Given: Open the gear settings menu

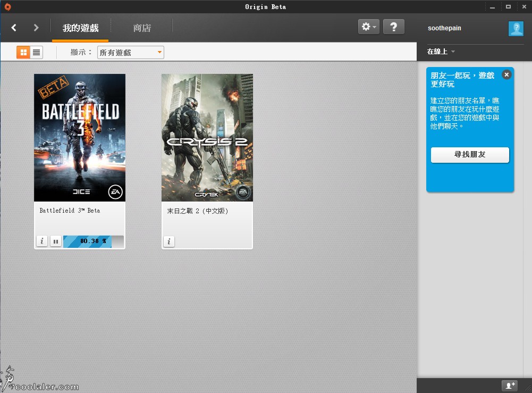Looking at the screenshot, I should coord(369,27).
